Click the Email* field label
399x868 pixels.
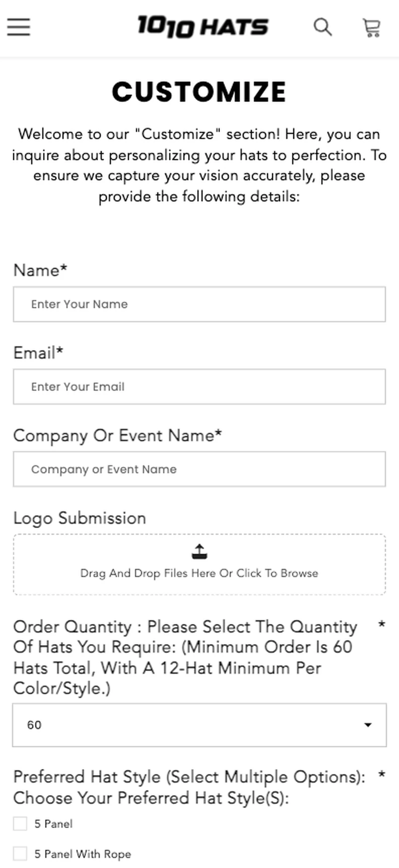38,353
